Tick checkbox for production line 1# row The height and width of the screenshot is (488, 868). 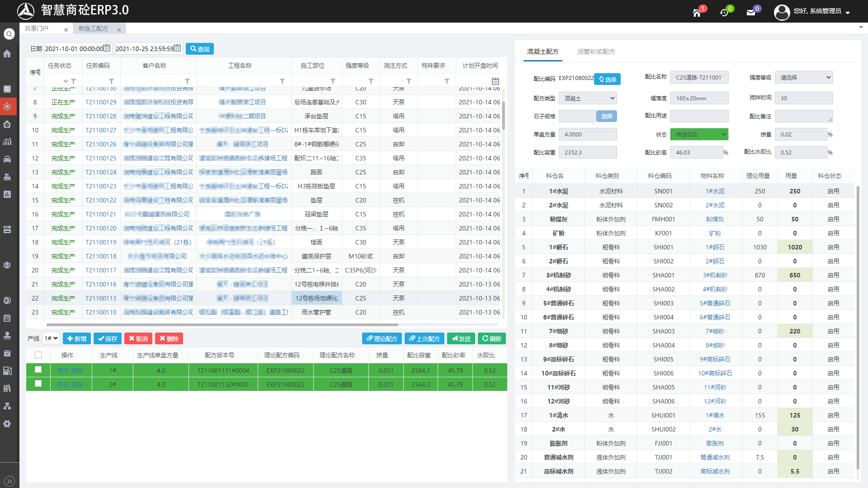(x=38, y=370)
